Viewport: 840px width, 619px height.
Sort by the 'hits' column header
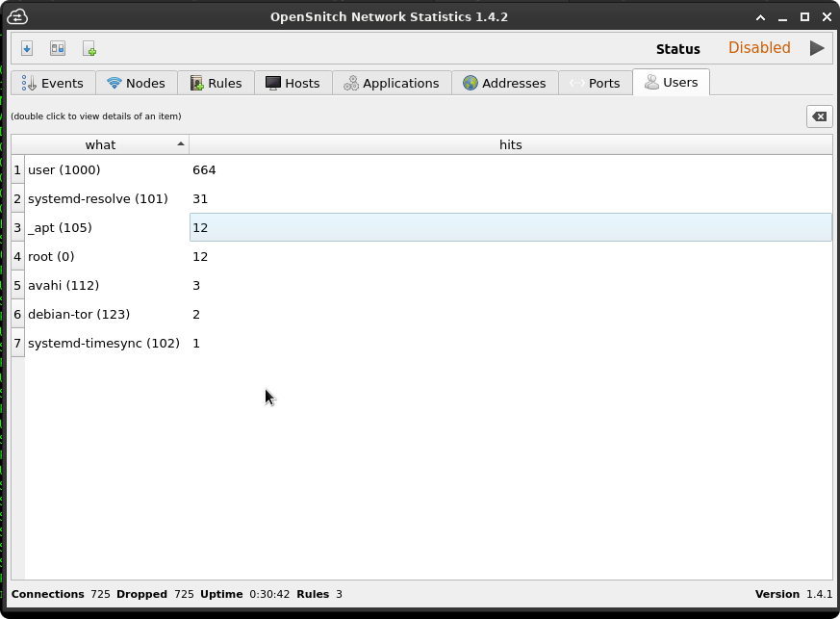point(511,144)
